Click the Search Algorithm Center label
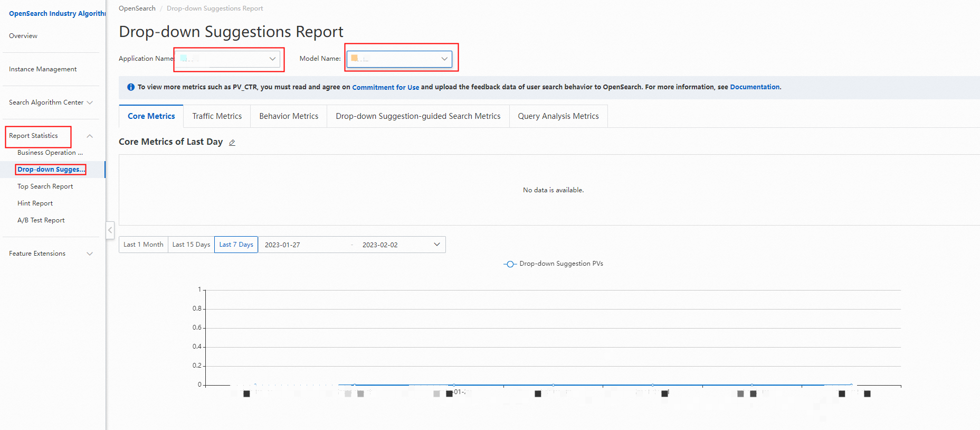 [46, 102]
